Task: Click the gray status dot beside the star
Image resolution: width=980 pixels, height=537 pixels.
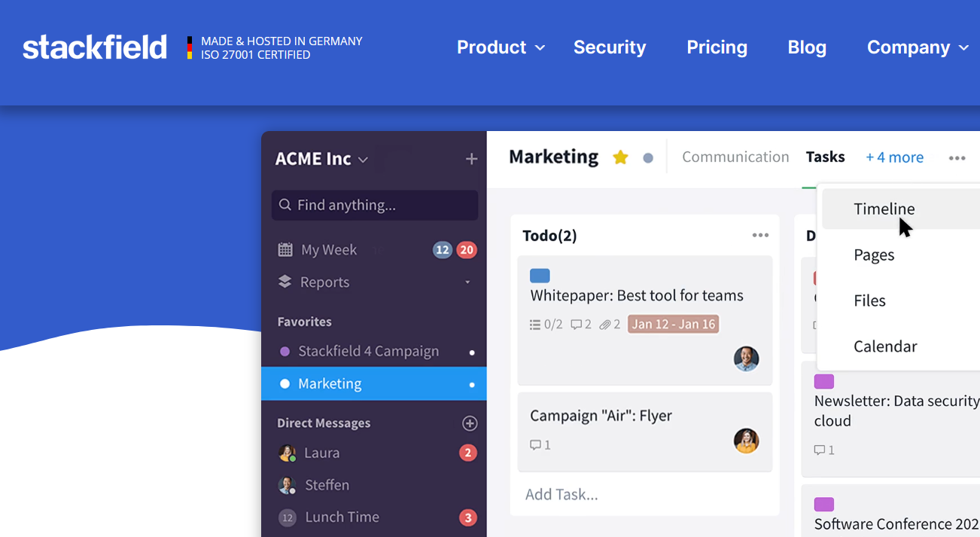Action: click(648, 158)
